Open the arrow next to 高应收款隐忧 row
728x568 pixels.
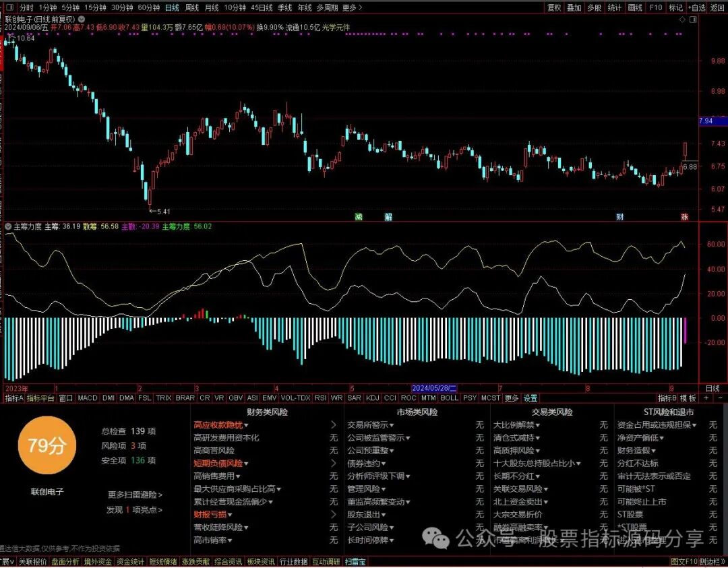334,424
